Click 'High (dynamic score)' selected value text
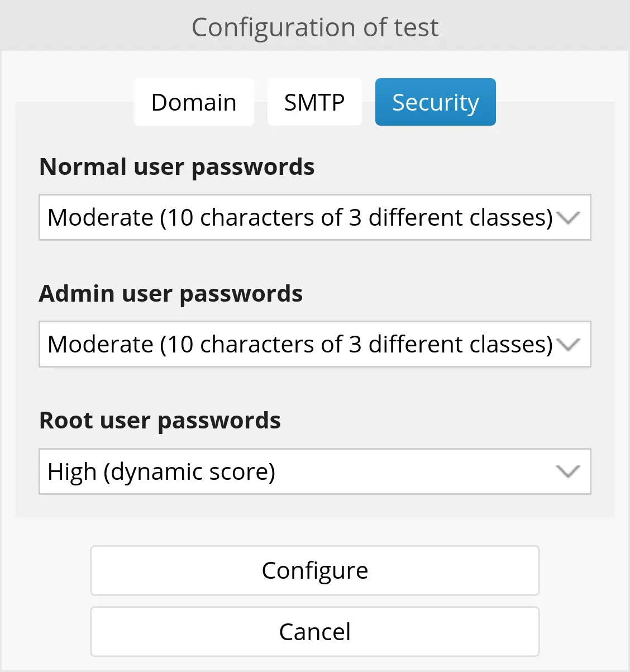 (161, 472)
